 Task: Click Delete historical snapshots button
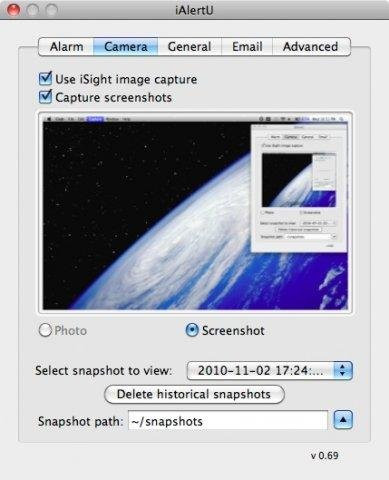pyautogui.click(x=194, y=394)
